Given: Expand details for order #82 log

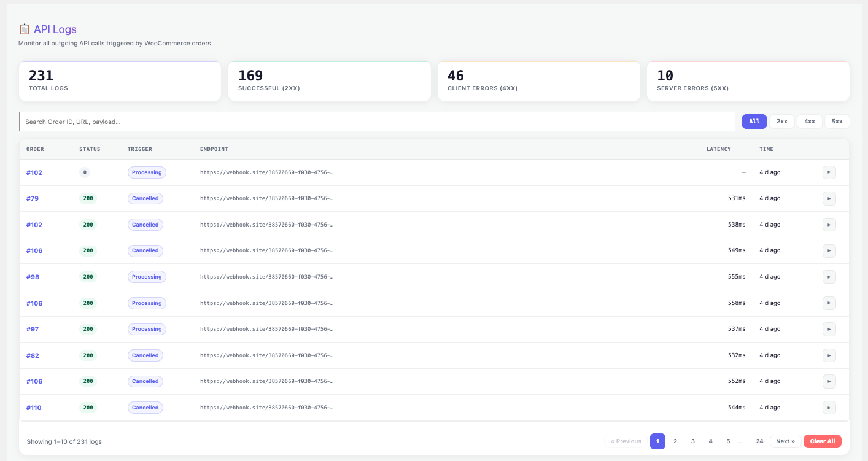Looking at the screenshot, I should [x=829, y=355].
